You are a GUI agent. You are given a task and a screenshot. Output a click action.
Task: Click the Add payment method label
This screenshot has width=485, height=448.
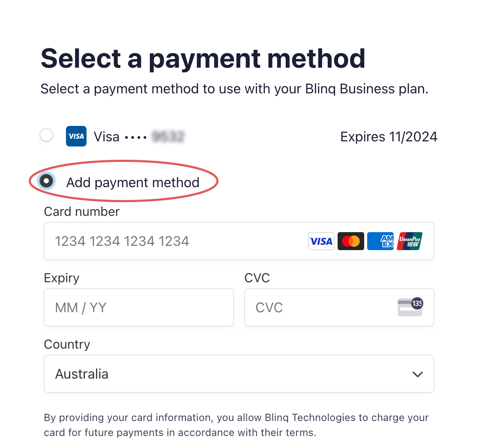133,182
